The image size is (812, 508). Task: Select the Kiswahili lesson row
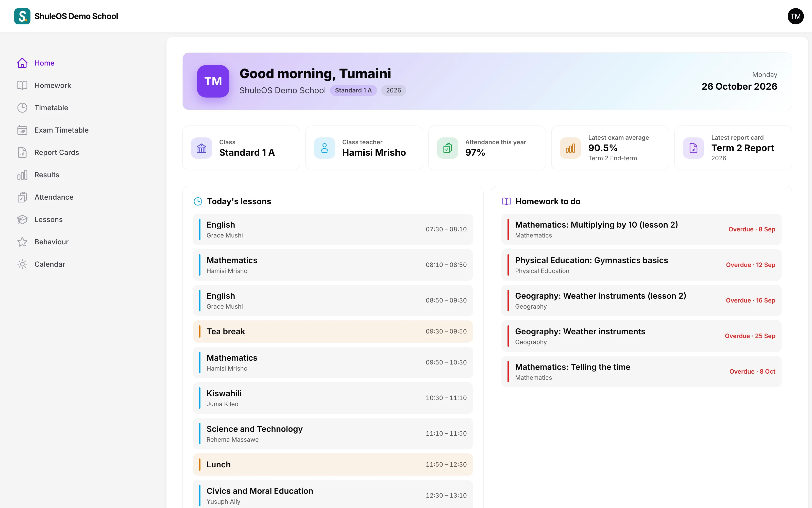click(333, 398)
